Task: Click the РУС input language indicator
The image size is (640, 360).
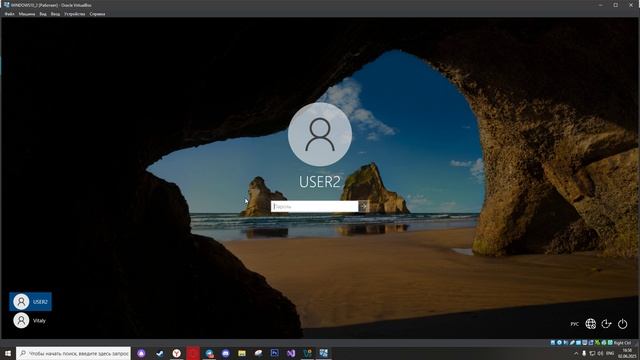Action: click(575, 324)
